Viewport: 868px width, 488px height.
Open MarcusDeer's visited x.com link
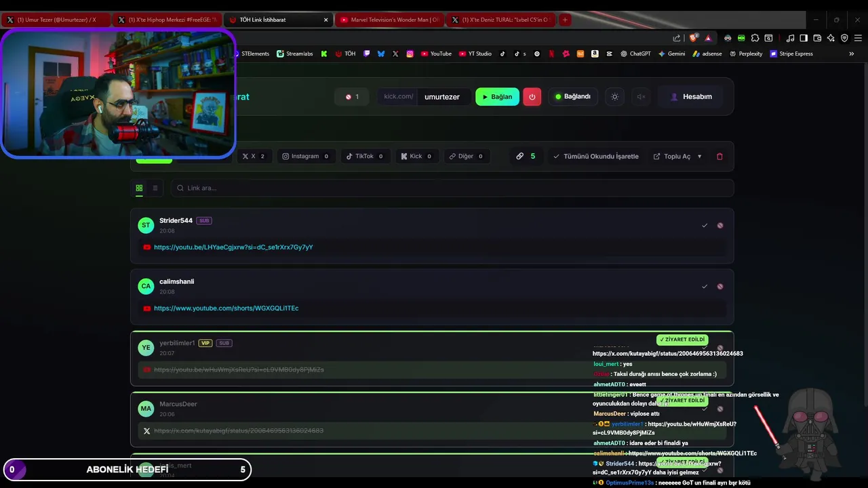pyautogui.click(x=239, y=430)
